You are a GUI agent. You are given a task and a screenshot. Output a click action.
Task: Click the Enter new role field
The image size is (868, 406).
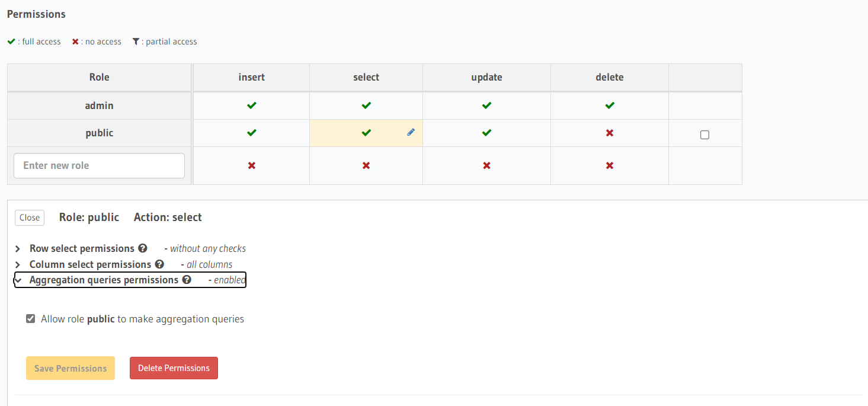pos(99,165)
